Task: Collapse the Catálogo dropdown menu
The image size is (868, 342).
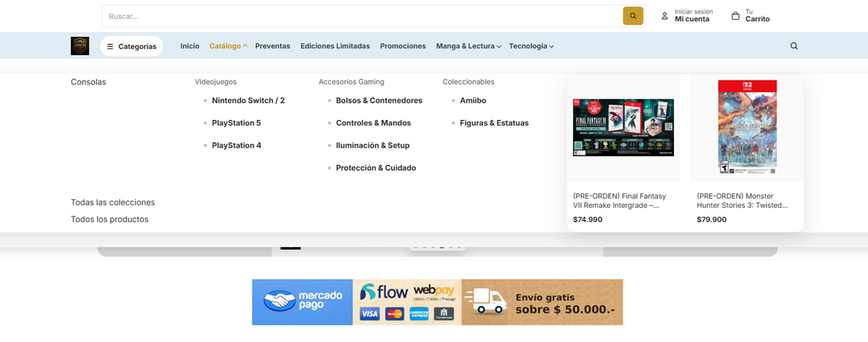Action: pyautogui.click(x=228, y=46)
